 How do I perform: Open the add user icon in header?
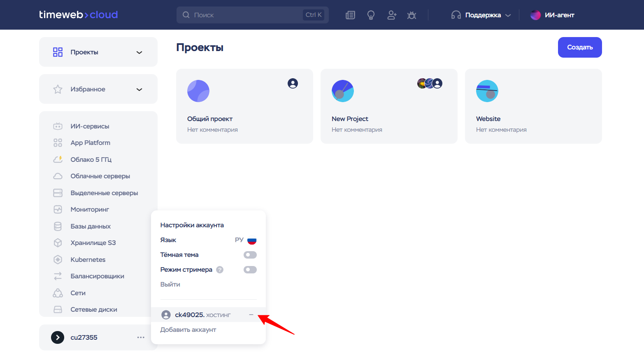point(392,15)
